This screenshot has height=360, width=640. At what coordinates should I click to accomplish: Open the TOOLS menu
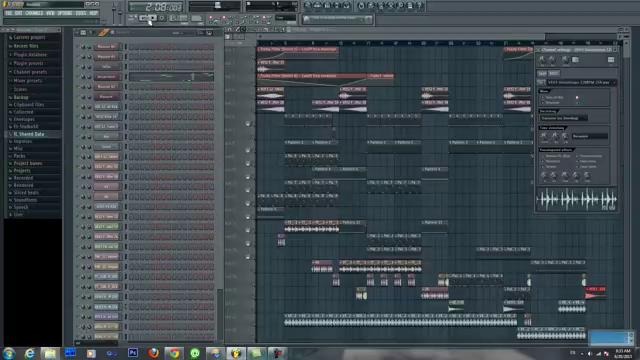coord(81,13)
